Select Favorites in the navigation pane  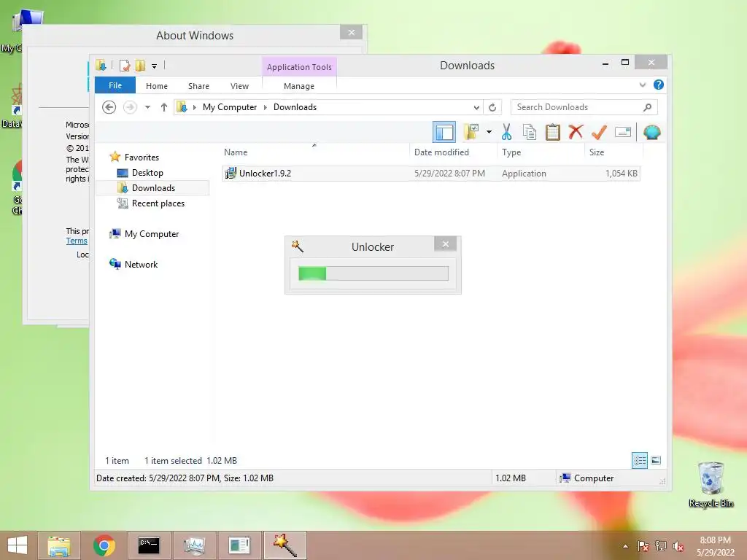tap(142, 157)
